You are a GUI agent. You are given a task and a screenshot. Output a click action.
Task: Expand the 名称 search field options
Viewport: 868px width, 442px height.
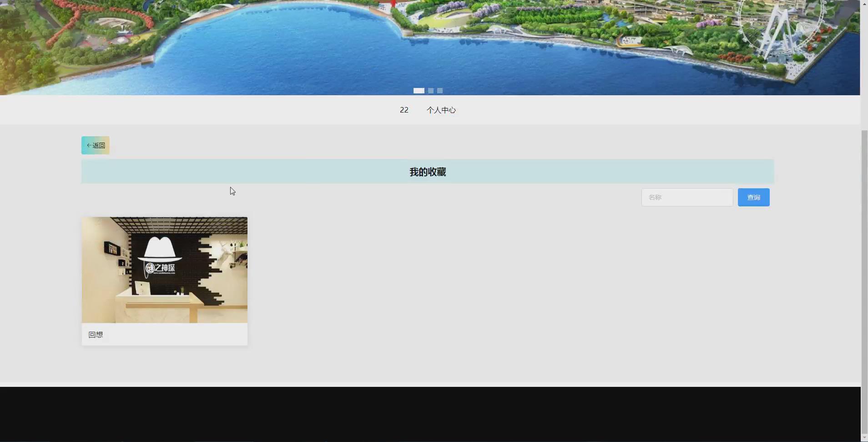(686, 197)
